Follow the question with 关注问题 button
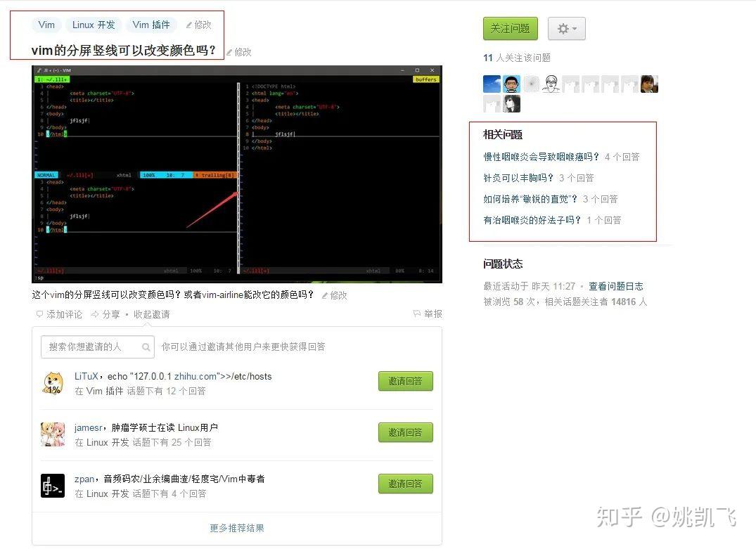756x549 pixels. 510,28
